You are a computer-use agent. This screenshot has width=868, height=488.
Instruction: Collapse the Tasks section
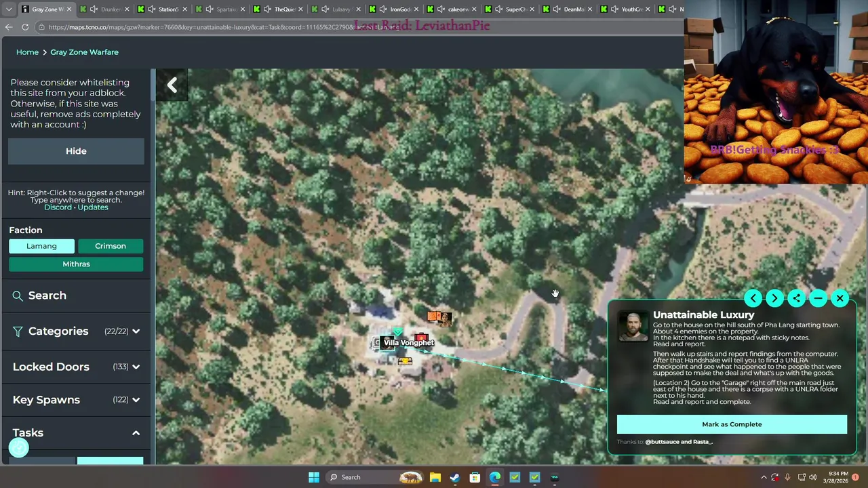click(x=76, y=432)
